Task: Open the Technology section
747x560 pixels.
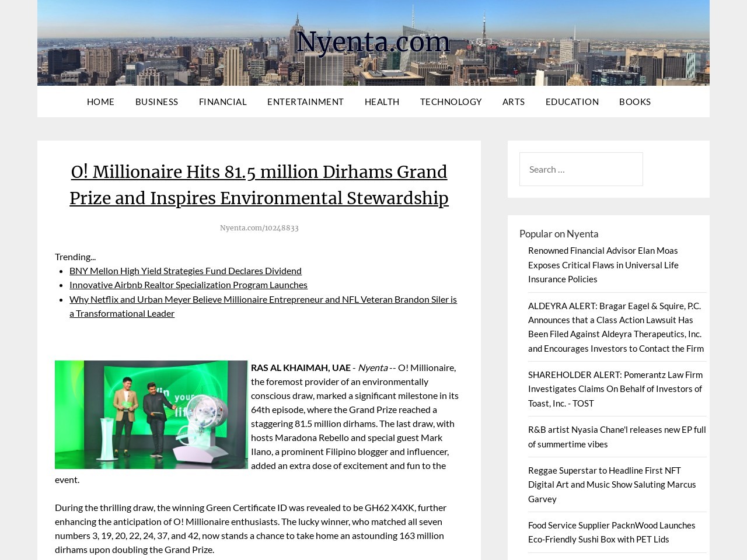Action: click(451, 101)
